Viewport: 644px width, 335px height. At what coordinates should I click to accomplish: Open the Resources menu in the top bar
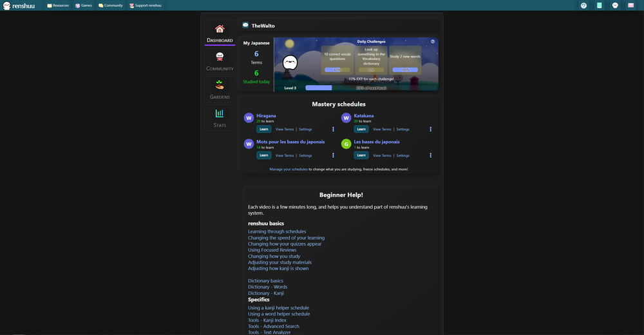(58, 5)
